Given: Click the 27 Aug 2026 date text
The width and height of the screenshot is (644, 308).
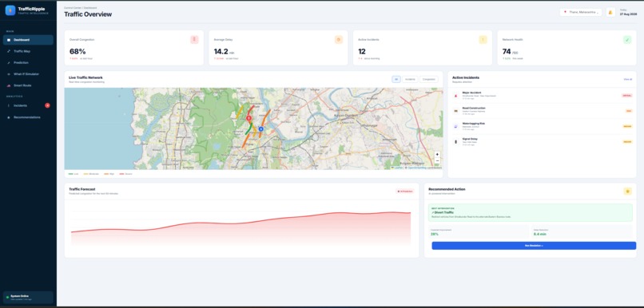Looking at the screenshot, I should 628,14.
